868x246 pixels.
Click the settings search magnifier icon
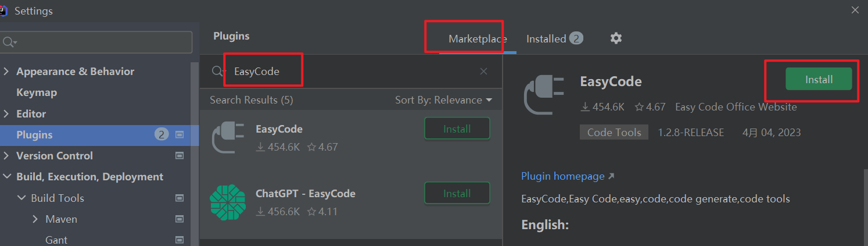(10, 42)
